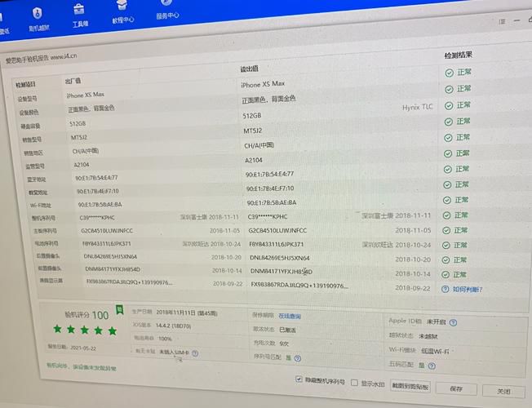Click the www.i4.cn report title text

[64, 56]
